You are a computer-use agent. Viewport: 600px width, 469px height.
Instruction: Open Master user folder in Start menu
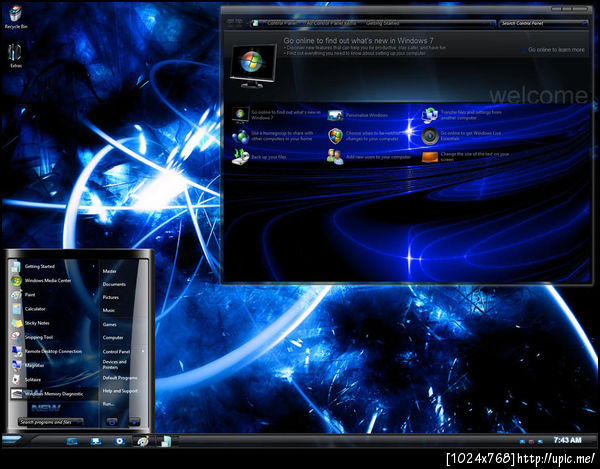pyautogui.click(x=109, y=271)
